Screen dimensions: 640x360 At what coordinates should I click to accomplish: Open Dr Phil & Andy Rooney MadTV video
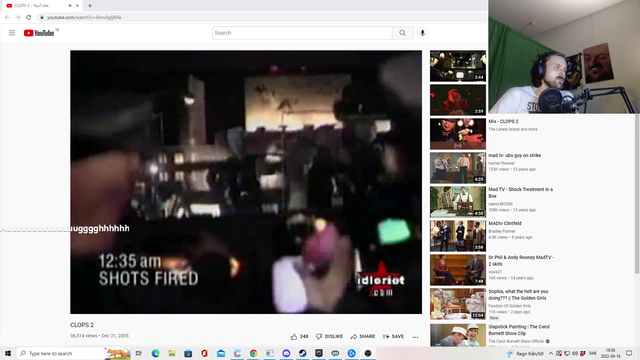point(521,261)
